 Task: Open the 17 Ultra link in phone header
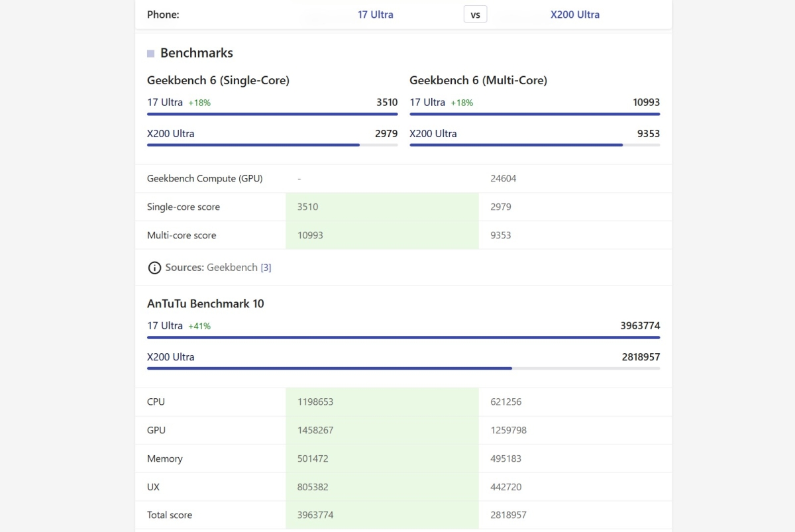375,15
